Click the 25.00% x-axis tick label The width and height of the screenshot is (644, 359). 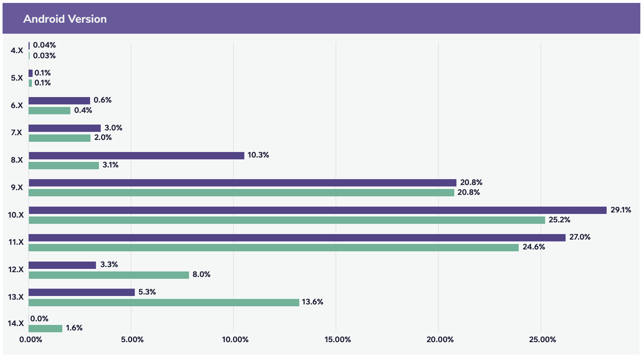[543, 340]
